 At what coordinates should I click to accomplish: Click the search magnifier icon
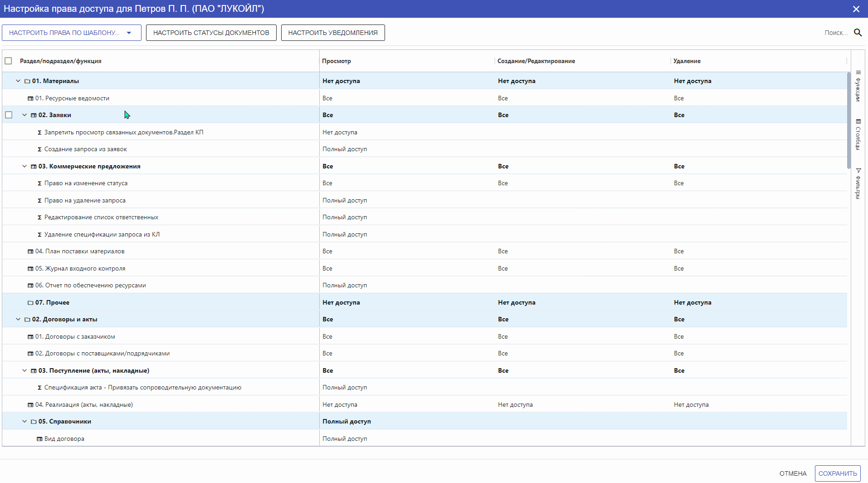858,33
